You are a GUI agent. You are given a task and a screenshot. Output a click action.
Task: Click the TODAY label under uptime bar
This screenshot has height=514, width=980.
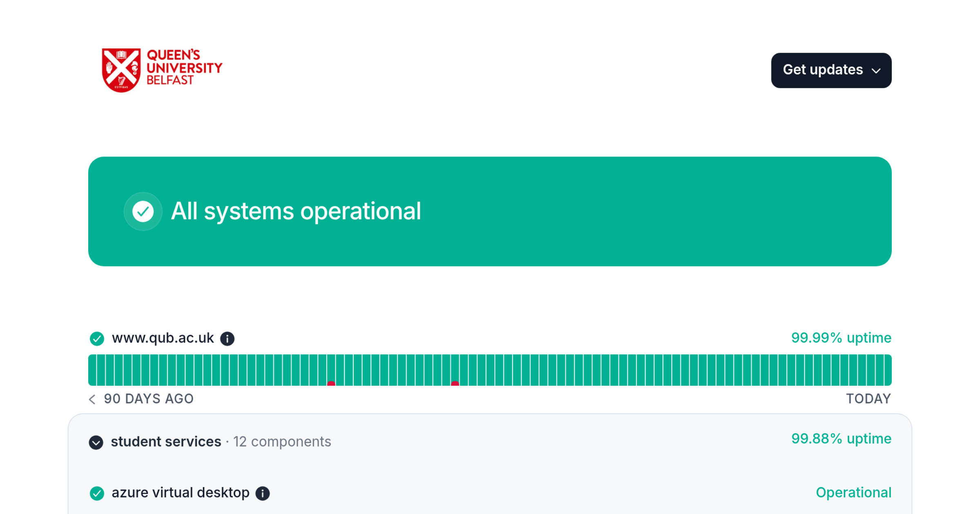pyautogui.click(x=869, y=399)
